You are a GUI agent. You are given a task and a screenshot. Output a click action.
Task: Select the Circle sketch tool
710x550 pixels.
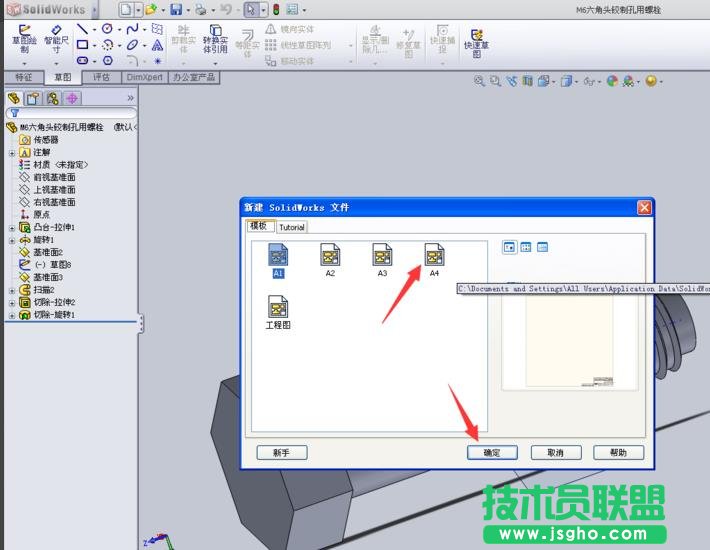tap(107, 29)
